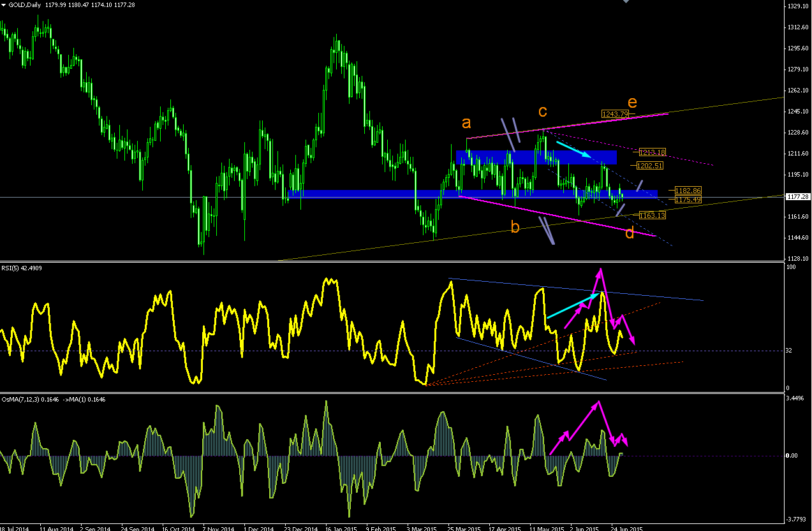Click the 2 Jun 2015 date label
The height and width of the screenshot is (531, 812).
coord(584,528)
